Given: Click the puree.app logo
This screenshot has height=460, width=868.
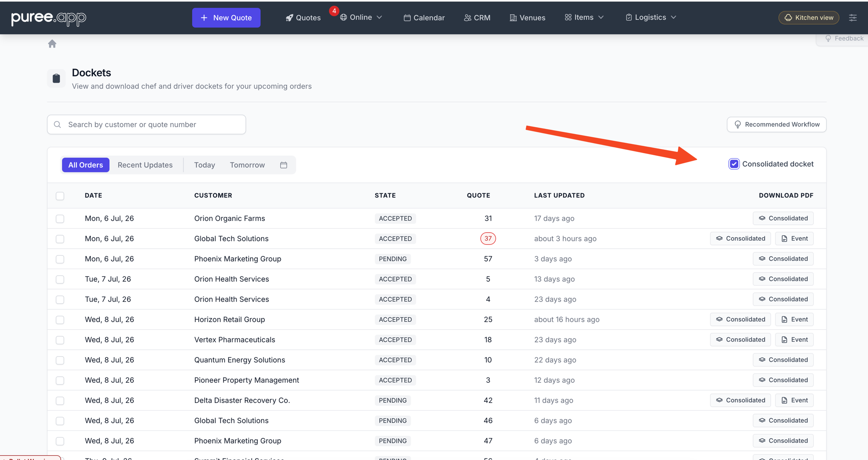Looking at the screenshot, I should click(x=49, y=18).
